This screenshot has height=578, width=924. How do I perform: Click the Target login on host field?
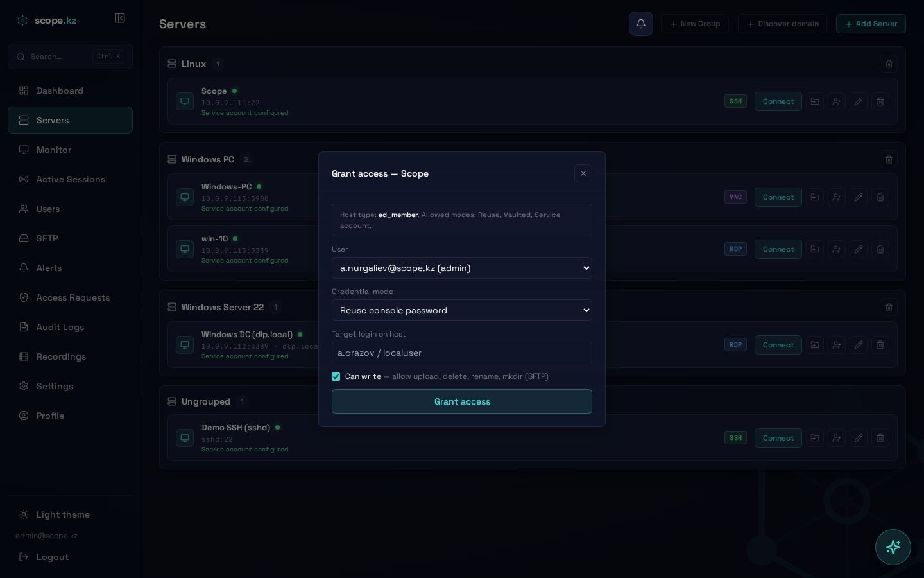[462, 353]
